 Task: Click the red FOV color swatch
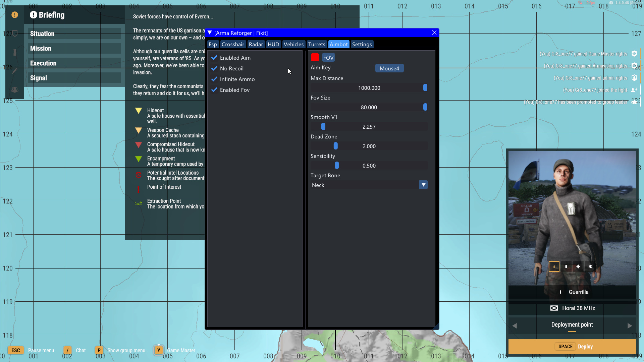tap(315, 58)
